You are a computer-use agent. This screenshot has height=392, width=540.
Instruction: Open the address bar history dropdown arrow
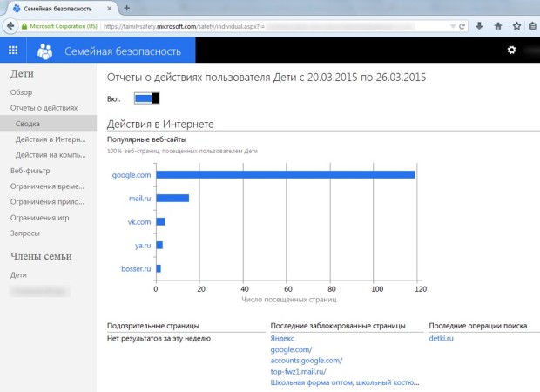click(453, 26)
